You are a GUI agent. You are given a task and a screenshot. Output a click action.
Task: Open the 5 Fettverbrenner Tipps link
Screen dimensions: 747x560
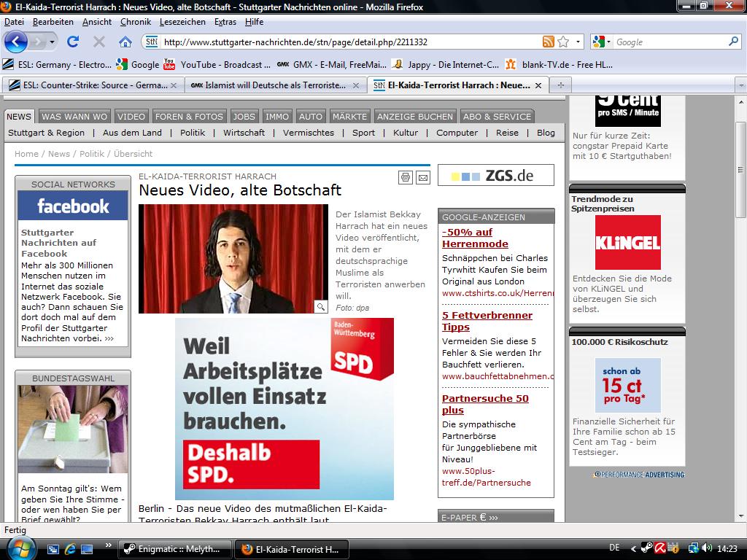coord(487,321)
